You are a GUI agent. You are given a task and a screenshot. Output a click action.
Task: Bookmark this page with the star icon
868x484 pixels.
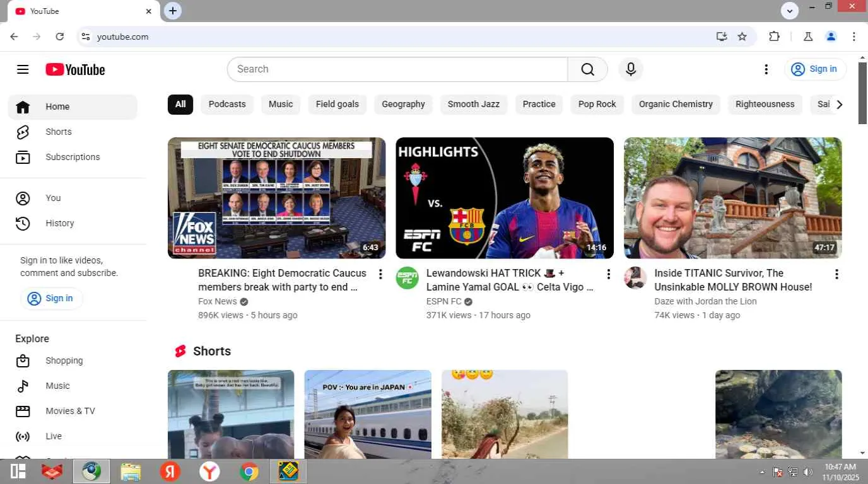742,37
